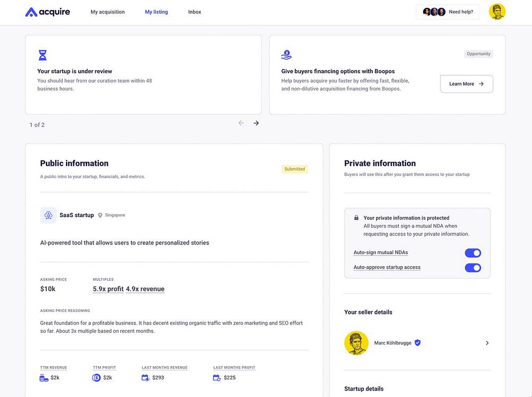Disable Auto-approve startup access switch
This screenshot has width=532, height=397.
click(x=472, y=268)
